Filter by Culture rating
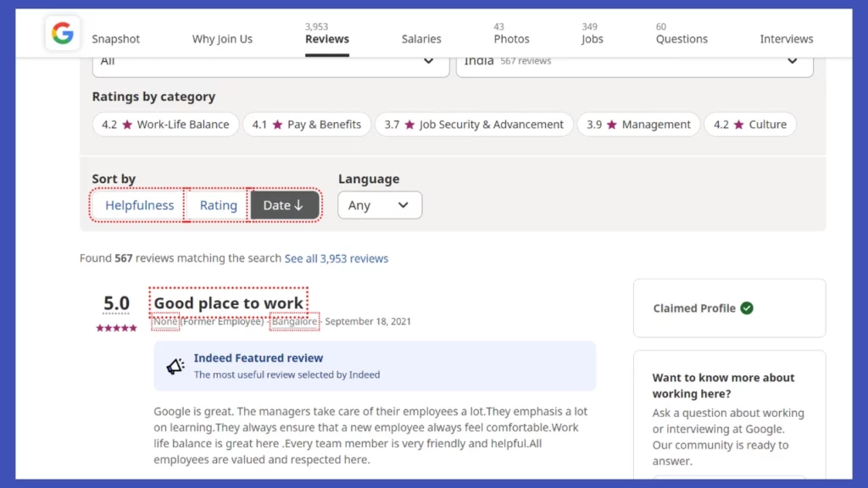The height and width of the screenshot is (488, 868). click(750, 125)
